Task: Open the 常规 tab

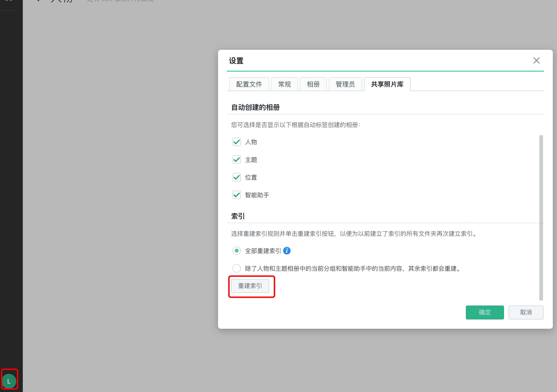Action: pos(284,84)
